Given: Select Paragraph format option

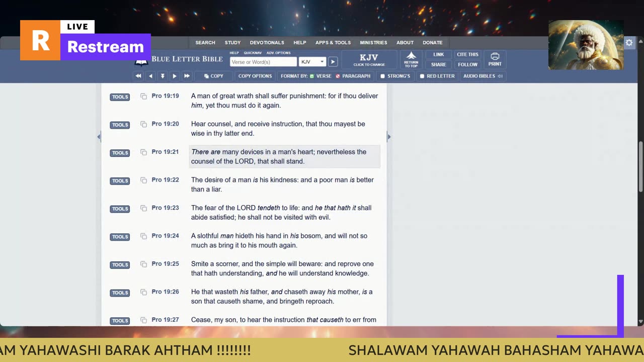Looking at the screenshot, I should [353, 76].
